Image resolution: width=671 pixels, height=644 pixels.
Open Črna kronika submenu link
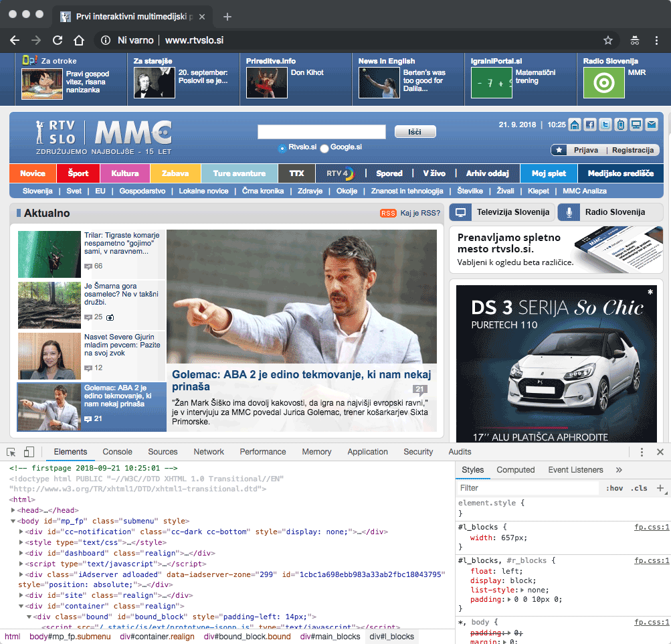[263, 191]
